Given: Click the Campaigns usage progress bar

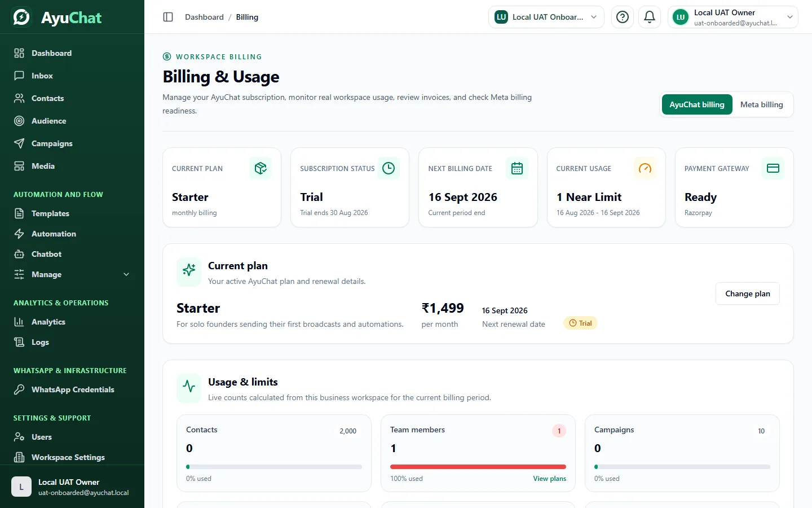Looking at the screenshot, I should click(x=682, y=467).
